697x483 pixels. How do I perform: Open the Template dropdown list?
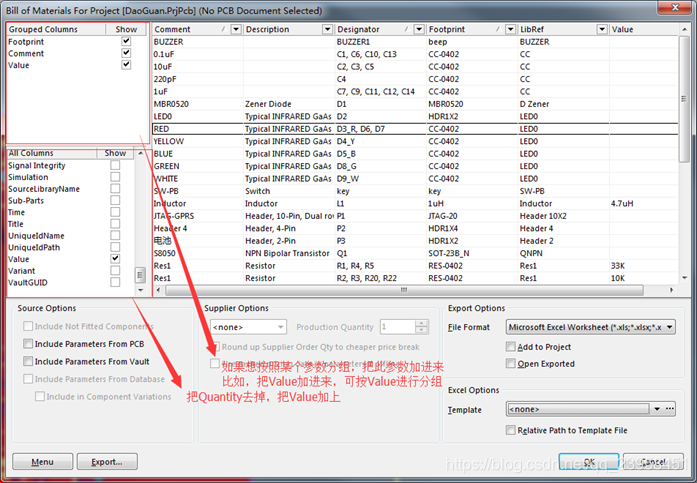(x=657, y=409)
